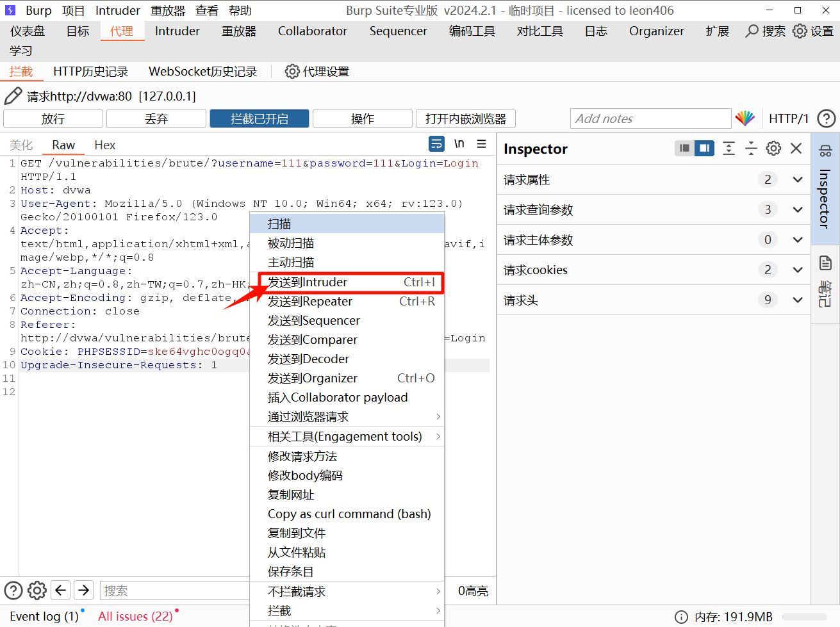Viewport: 840px width, 627px height.
Task: Expand the 请求查询参数 section
Action: 654,209
